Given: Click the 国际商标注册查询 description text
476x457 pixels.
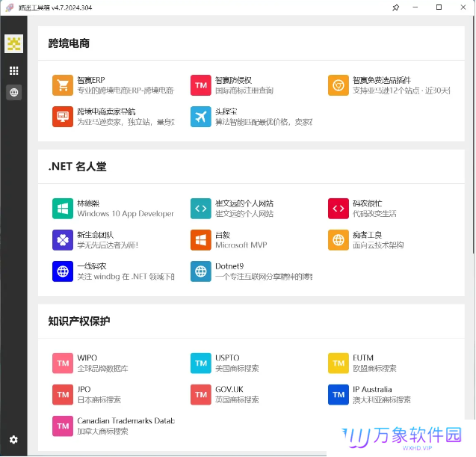Looking at the screenshot, I should click(244, 91).
